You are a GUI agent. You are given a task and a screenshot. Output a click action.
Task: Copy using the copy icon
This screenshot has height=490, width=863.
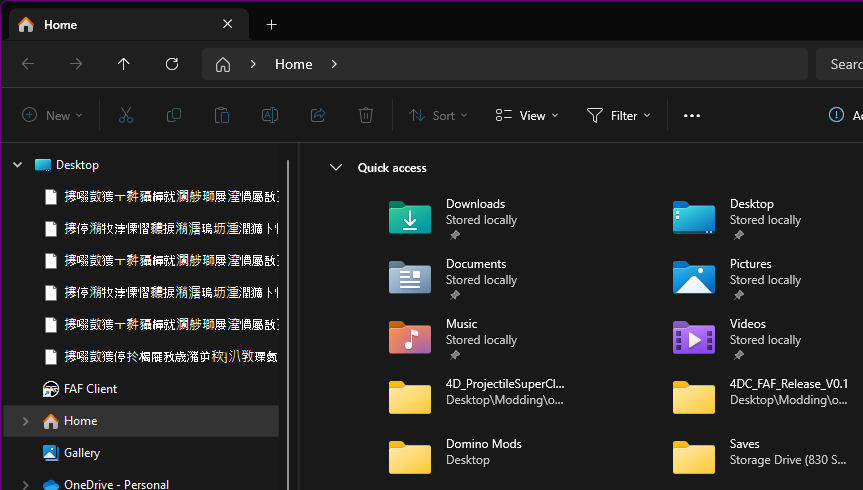[x=174, y=115]
